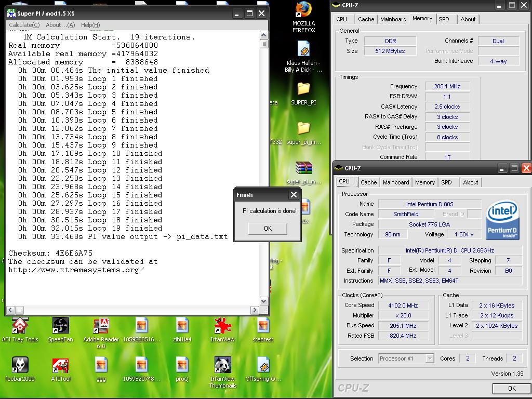
Task: Click the memory Frequency 205.1 MHz value
Action: [x=447, y=87]
